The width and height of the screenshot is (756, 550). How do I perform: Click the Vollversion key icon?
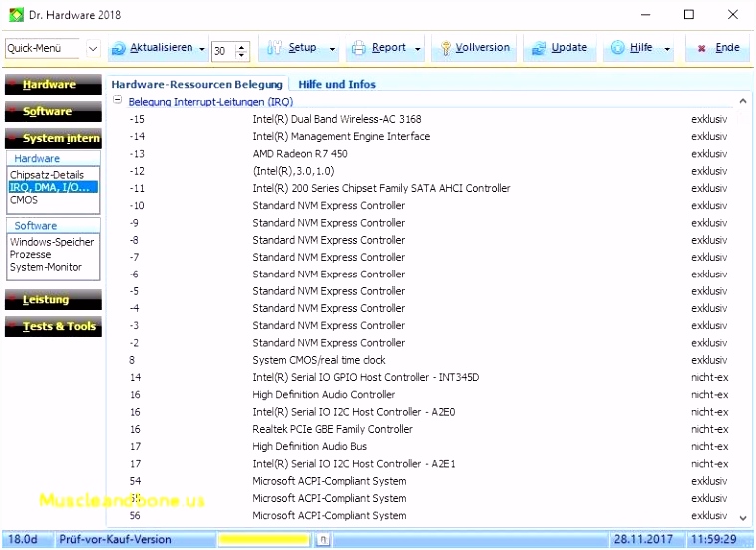pos(446,48)
